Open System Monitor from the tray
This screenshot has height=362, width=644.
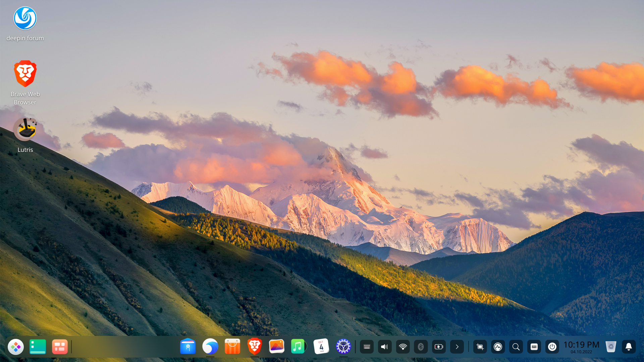point(498,347)
